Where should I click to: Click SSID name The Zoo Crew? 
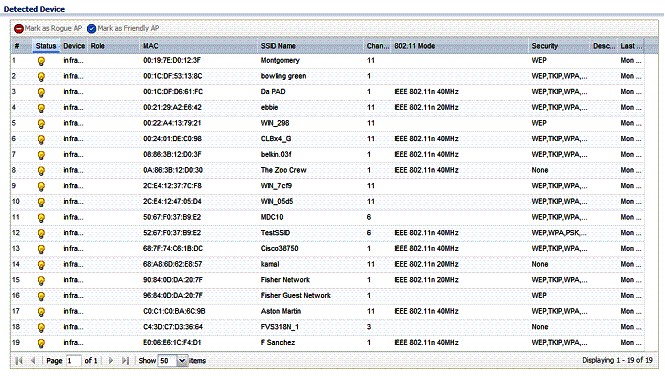coord(283,170)
